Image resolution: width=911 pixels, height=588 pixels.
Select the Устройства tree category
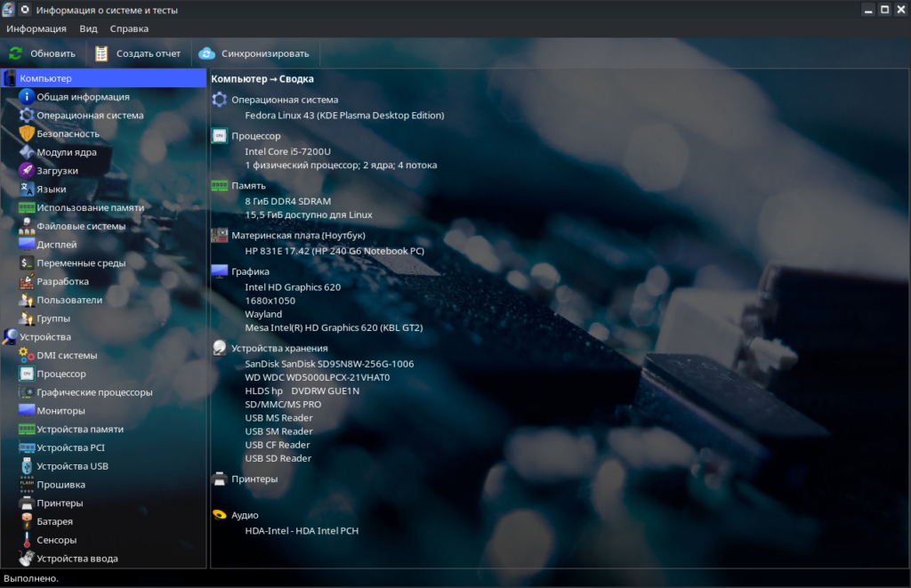pos(45,337)
